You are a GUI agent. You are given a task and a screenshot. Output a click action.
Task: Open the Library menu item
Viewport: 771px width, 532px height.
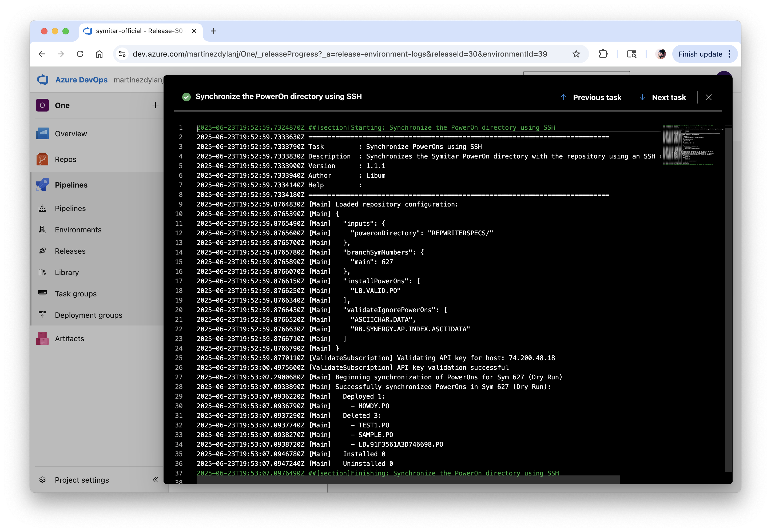click(x=67, y=272)
